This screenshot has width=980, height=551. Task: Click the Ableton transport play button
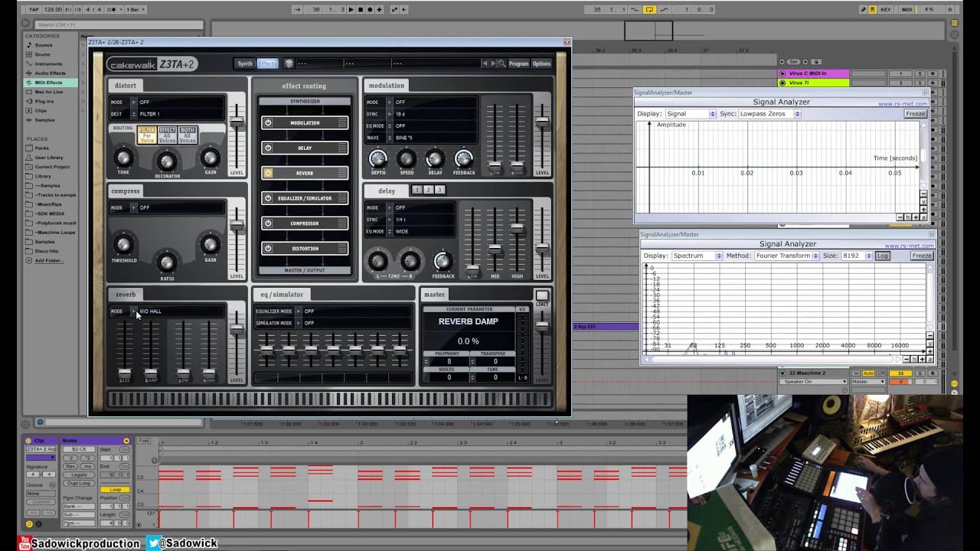(351, 9)
